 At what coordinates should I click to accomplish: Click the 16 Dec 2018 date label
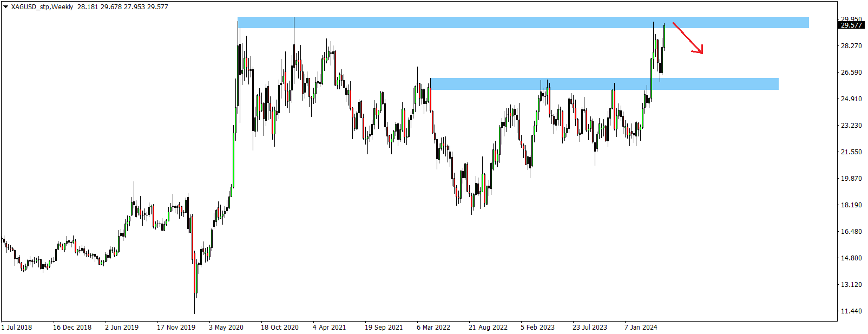[x=72, y=328]
